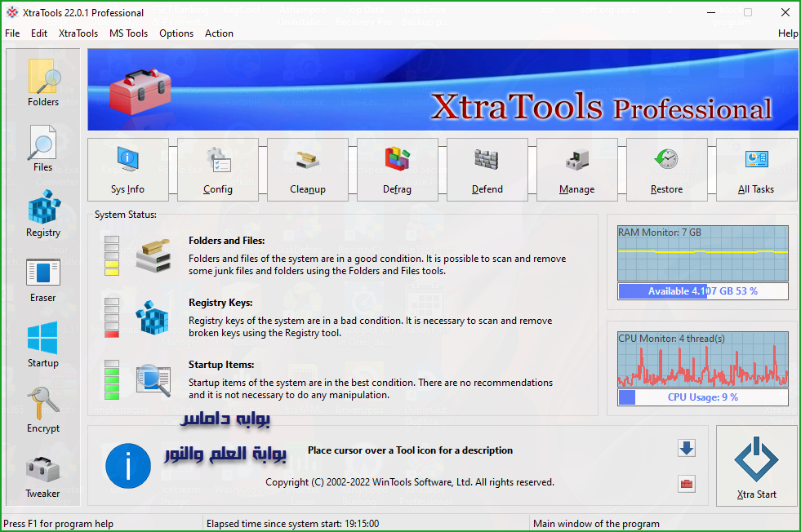
Task: Click the Registry Keys level indicator
Action: click(x=112, y=317)
